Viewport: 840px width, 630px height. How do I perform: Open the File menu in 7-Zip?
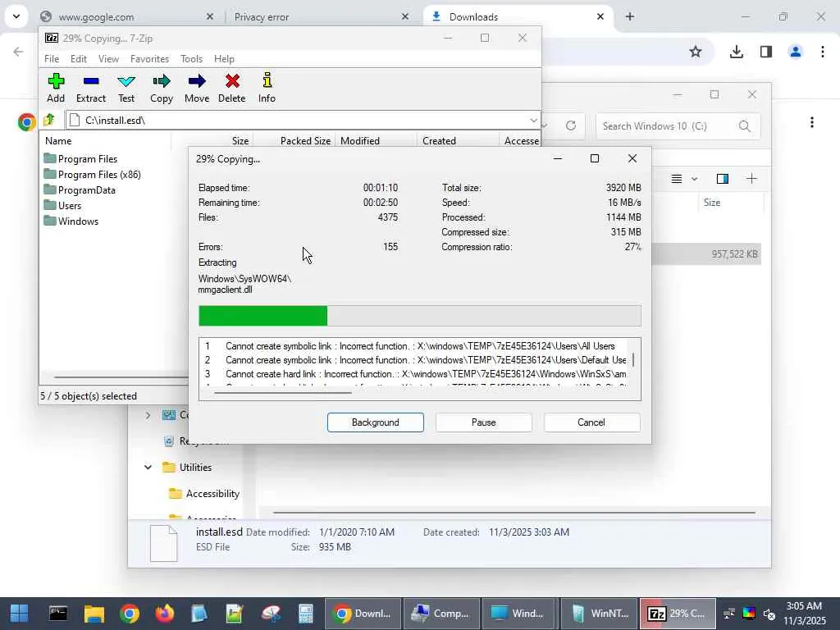[52, 59]
